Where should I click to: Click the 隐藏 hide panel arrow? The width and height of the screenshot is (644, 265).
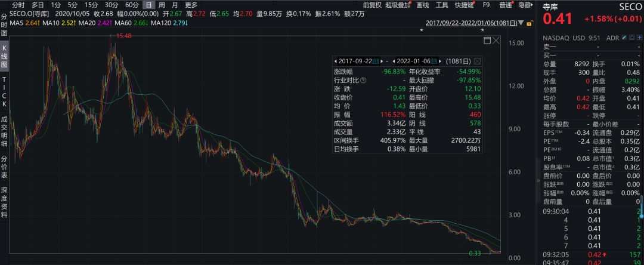[525, 5]
